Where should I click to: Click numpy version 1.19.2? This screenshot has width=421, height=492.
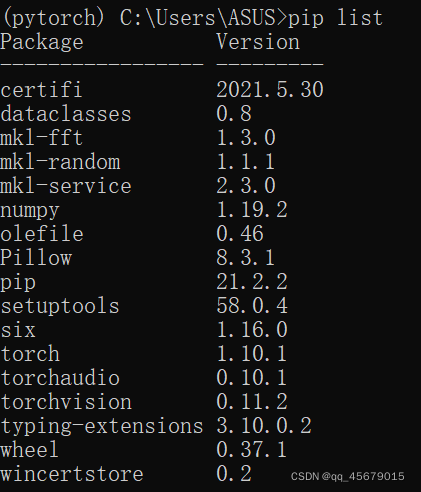tap(252, 210)
